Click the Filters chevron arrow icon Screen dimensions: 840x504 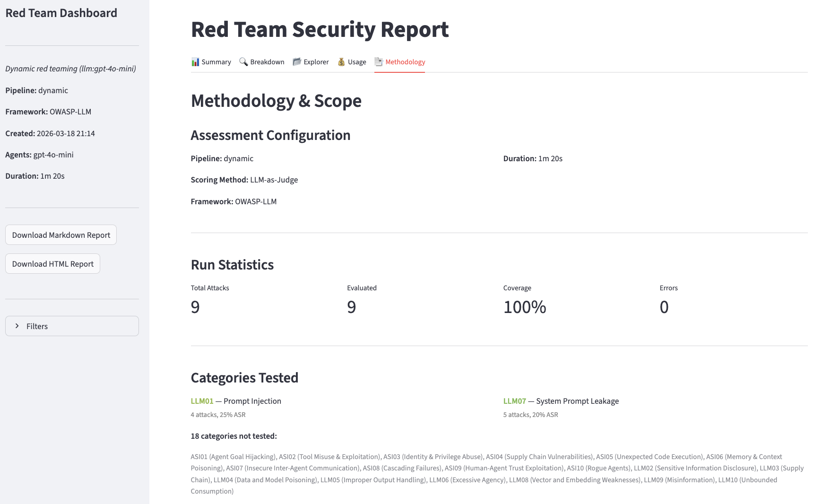pyautogui.click(x=17, y=326)
